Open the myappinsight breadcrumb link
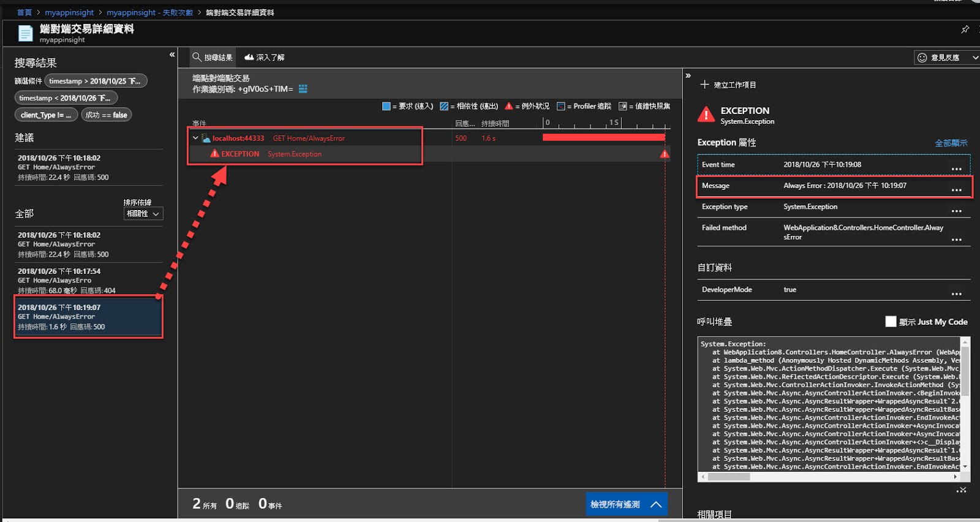This screenshot has height=522, width=980. tap(69, 12)
